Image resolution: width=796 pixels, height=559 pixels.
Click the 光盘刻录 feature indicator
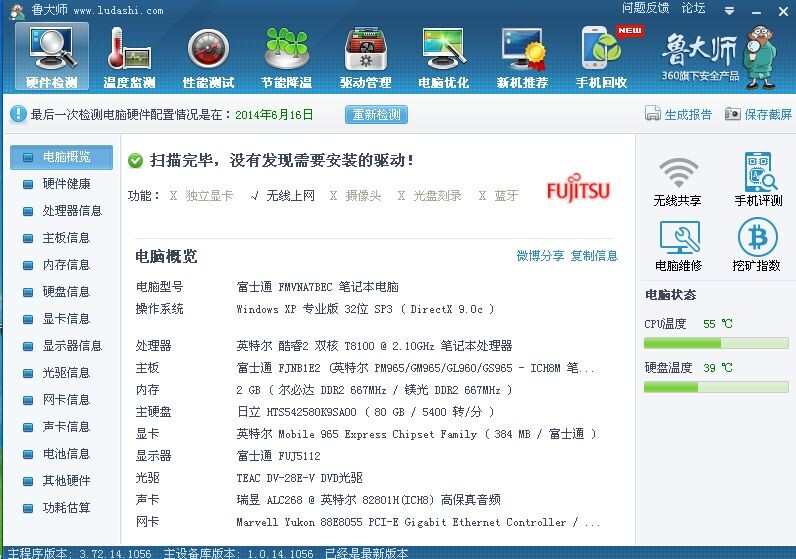coord(429,195)
